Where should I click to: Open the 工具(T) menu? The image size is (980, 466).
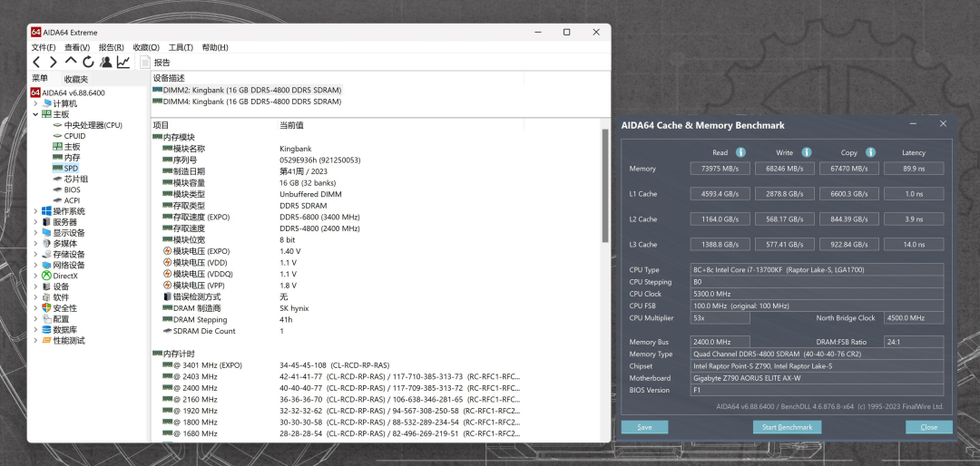click(x=181, y=47)
